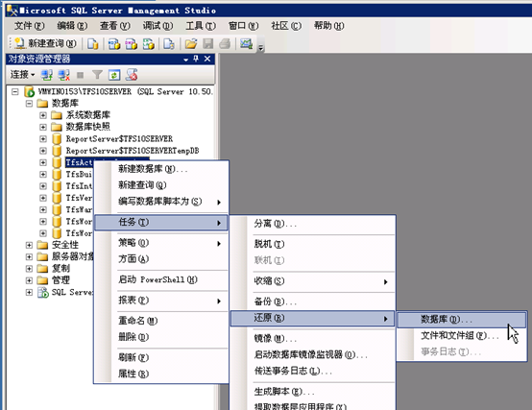Image resolution: width=532 pixels, height=410 pixels.
Task: Open 编写数据库脚本为(S) submenu
Action: point(160,202)
